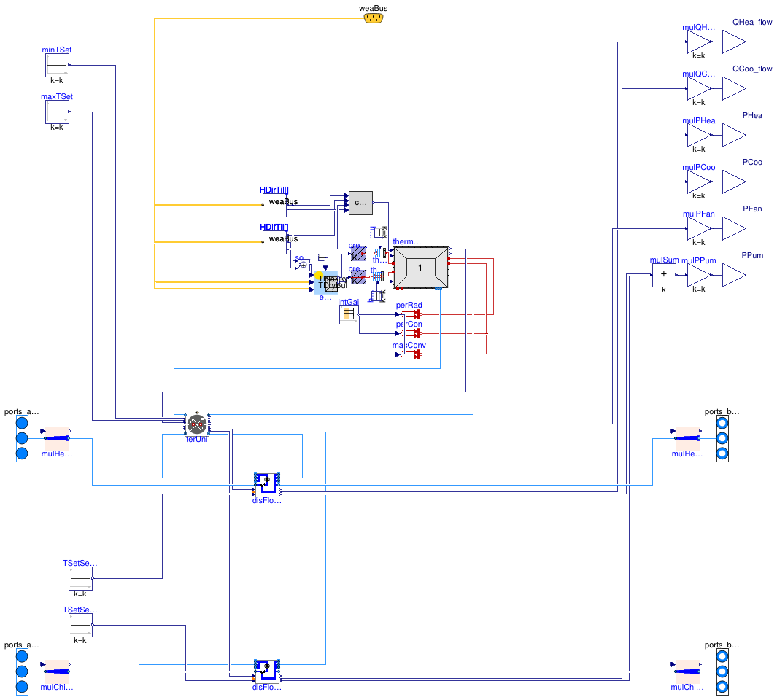
Task: Click the left mulHe... multiplier block
Action: tap(57, 438)
